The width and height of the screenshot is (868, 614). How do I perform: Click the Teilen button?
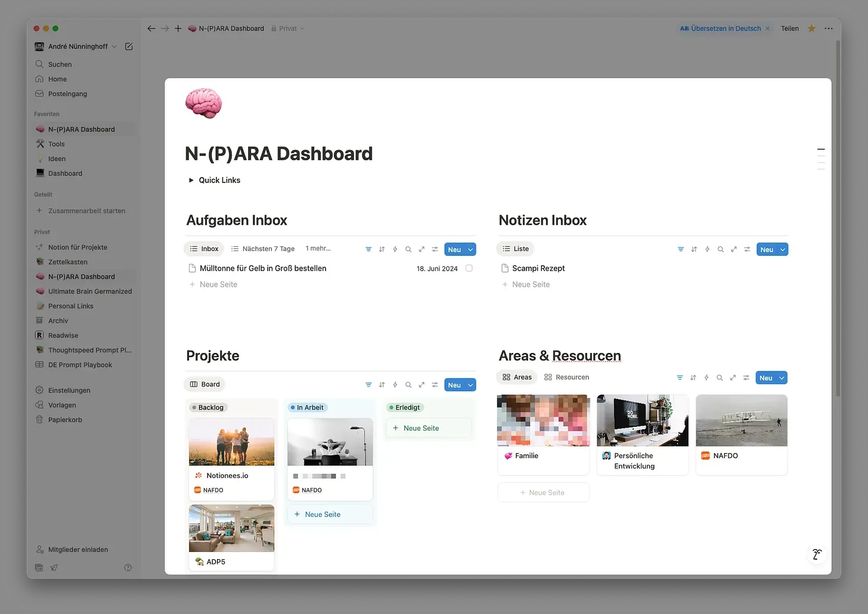pyautogui.click(x=789, y=29)
